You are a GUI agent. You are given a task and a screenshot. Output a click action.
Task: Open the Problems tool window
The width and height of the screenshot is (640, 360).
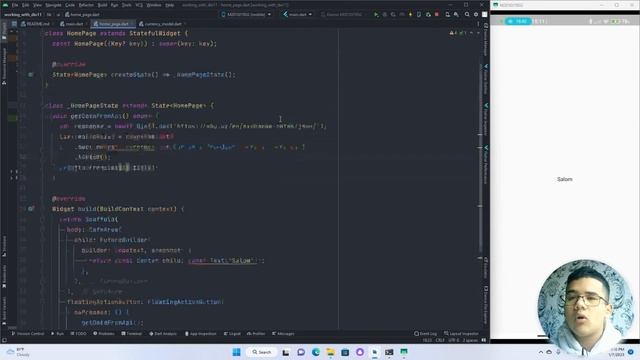tap(104, 333)
